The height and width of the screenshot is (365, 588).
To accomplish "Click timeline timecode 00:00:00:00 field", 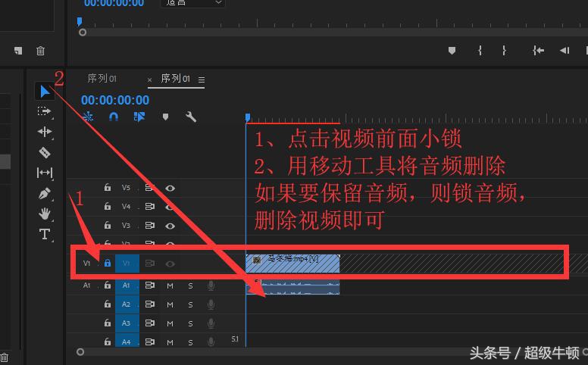I will (114, 100).
